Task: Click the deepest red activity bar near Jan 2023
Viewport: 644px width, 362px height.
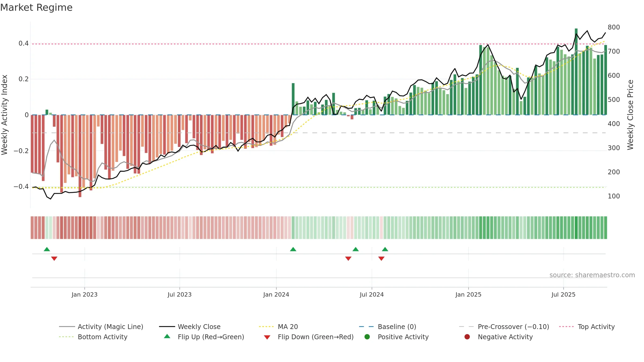Action: tap(80, 156)
